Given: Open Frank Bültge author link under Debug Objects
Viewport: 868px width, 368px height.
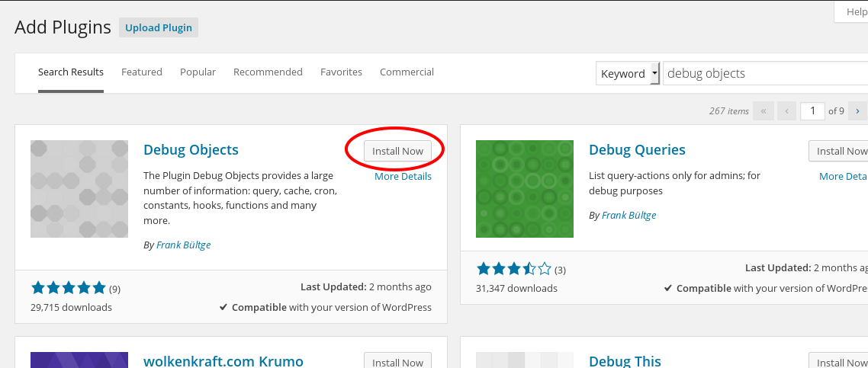Looking at the screenshot, I should click(184, 245).
